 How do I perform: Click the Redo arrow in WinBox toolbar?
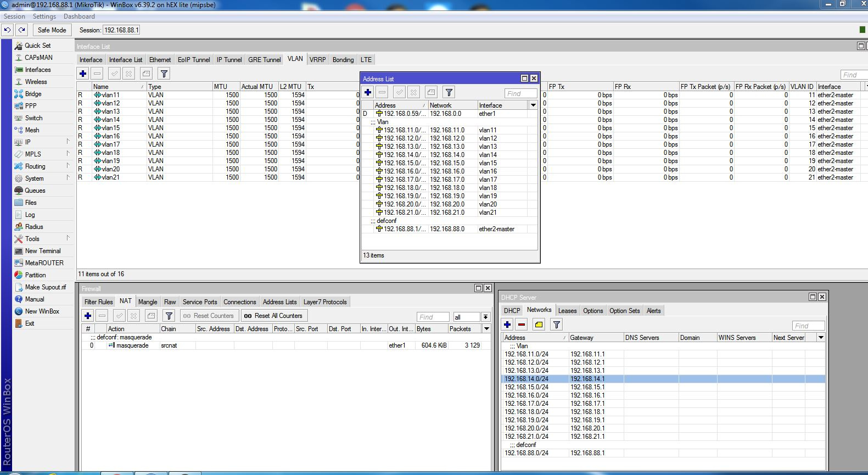click(x=21, y=30)
